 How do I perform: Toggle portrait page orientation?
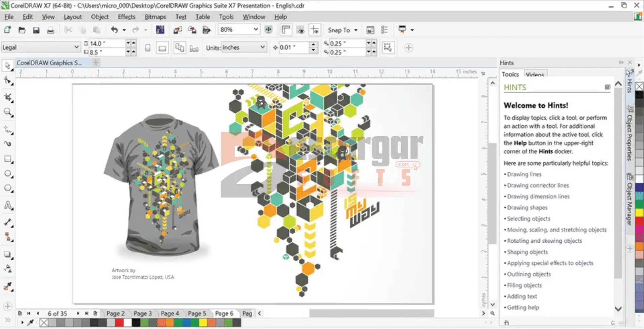tap(148, 48)
